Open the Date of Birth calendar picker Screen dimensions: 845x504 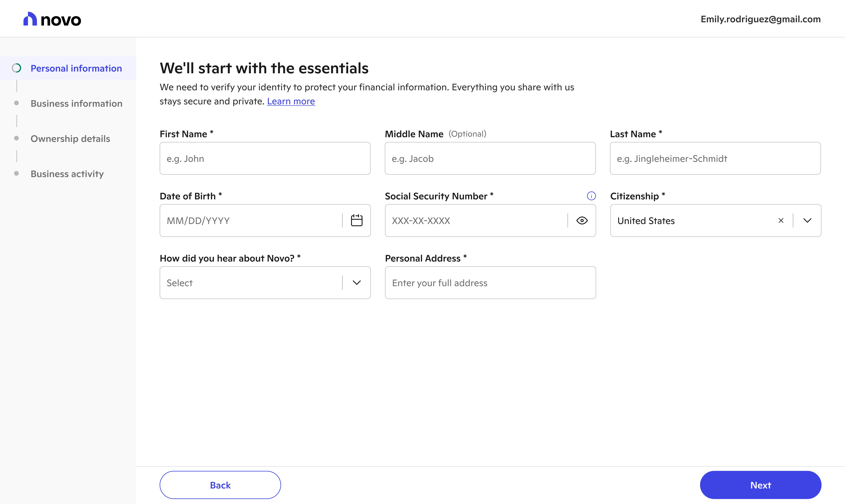356,220
